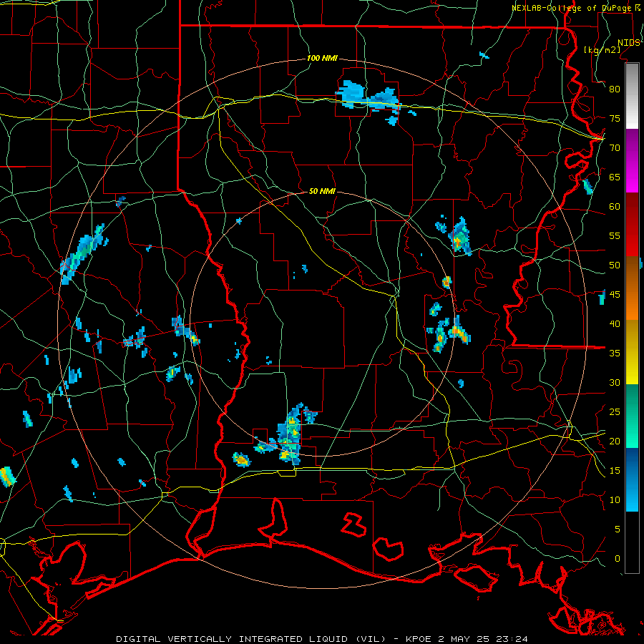The height and width of the screenshot is (644, 644).
Task: Click the 0 value on the color scale
Action: pyautogui.click(x=618, y=559)
